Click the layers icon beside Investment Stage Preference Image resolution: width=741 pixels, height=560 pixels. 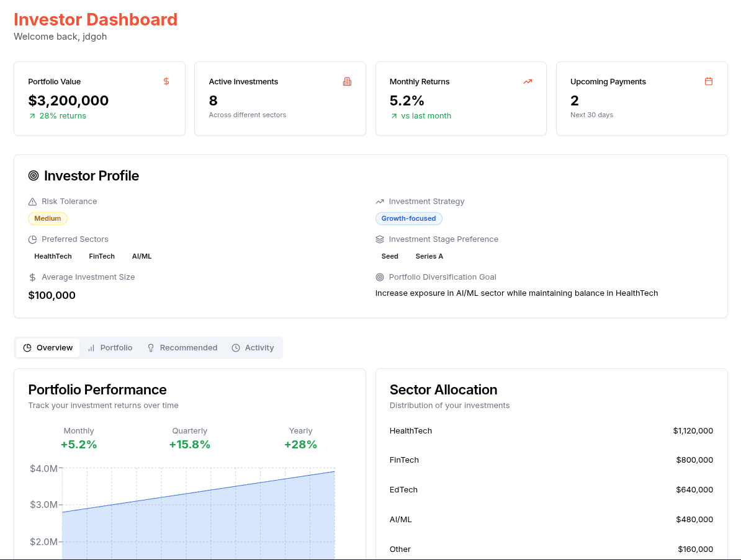pos(380,239)
